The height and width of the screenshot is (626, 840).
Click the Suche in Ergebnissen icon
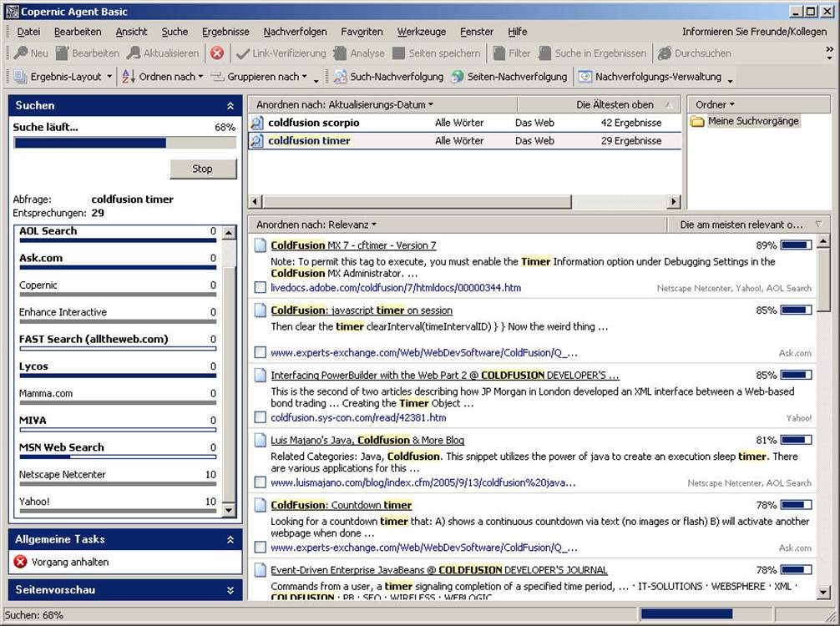(x=544, y=53)
